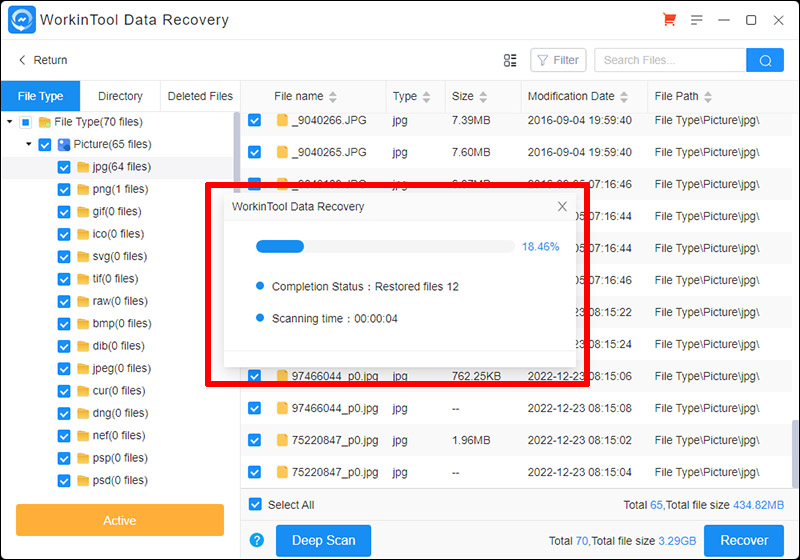The height and width of the screenshot is (560, 800).
Task: Collapse the File Type(70 files) tree node
Action: [x=10, y=122]
